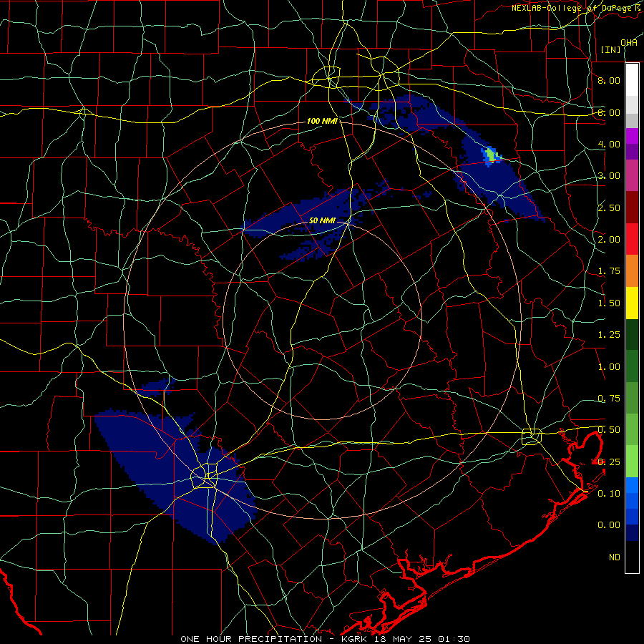Select the orange legend swatch at 1.75
Image resolution: width=644 pixels, height=644 pixels.
pos(632,271)
